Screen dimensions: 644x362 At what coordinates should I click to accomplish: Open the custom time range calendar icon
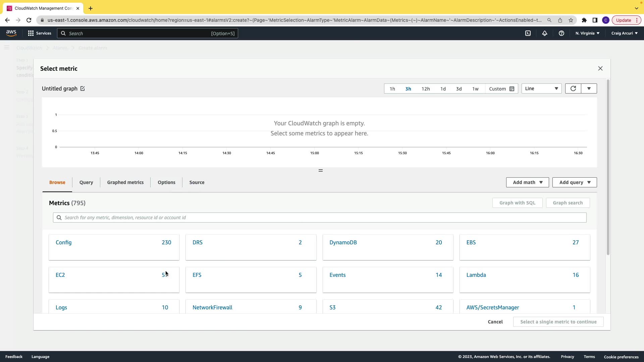pos(512,89)
